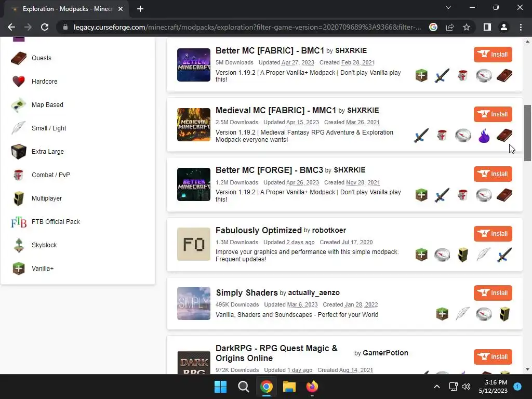The height and width of the screenshot is (399, 532).
Task: Install Better MC [FABRIC] - BMC1
Action: (x=493, y=54)
